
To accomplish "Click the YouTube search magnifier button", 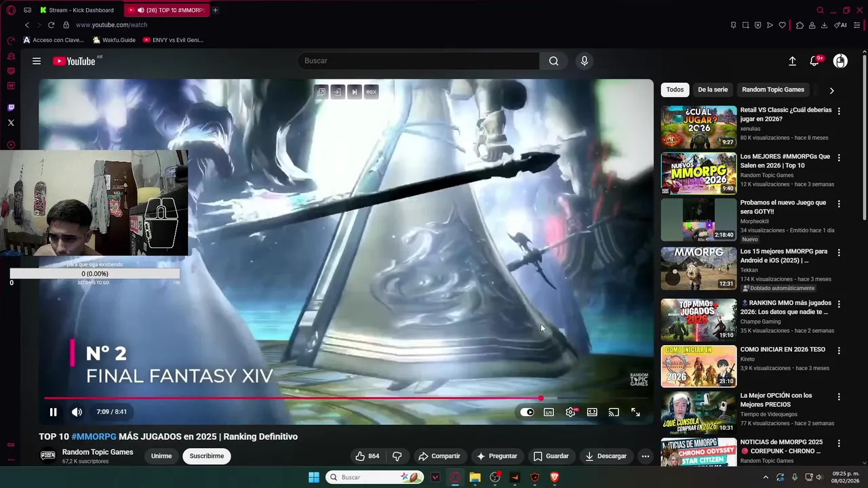I will [554, 61].
